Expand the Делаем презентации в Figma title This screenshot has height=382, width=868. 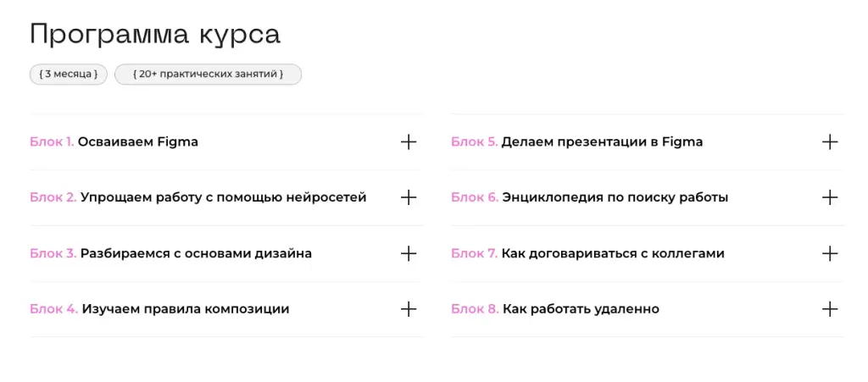pos(602,142)
